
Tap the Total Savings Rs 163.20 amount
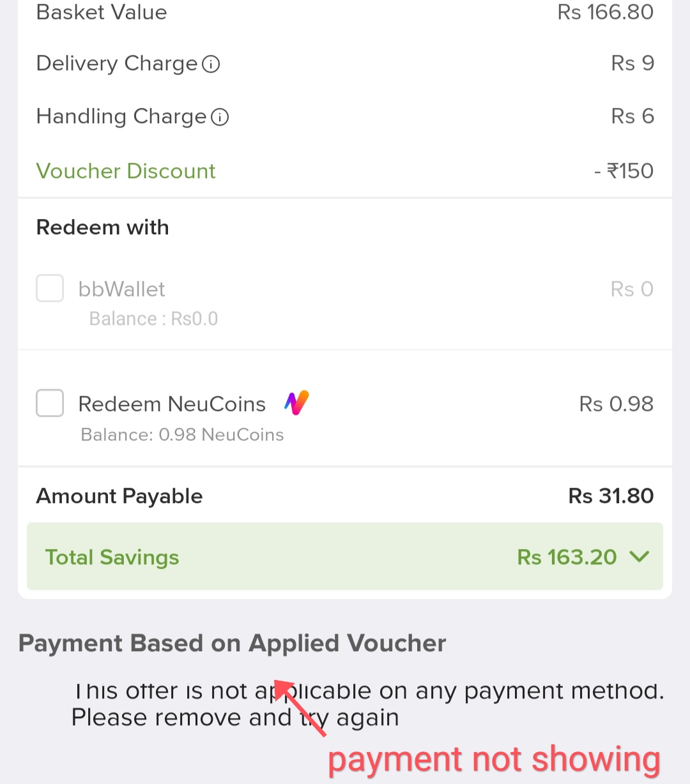pyautogui.click(x=567, y=557)
